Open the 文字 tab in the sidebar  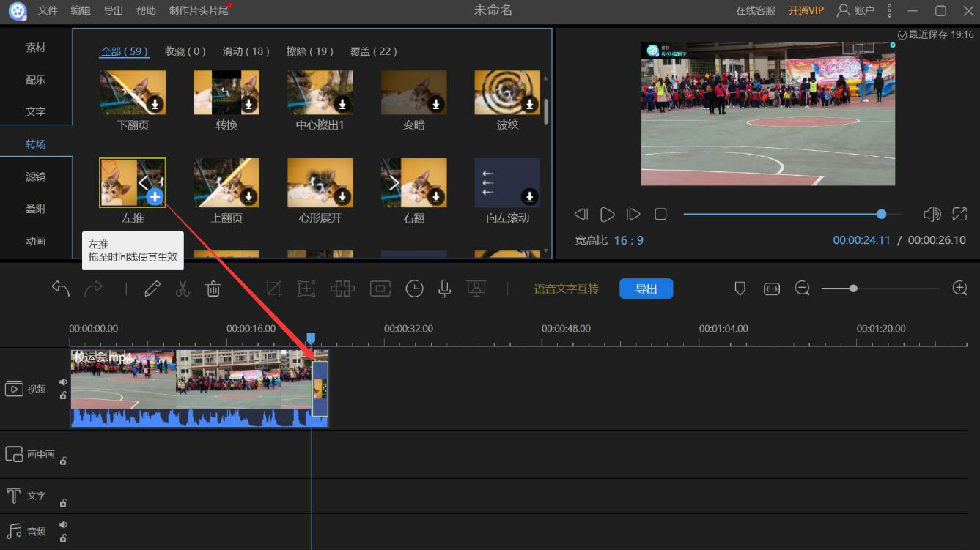click(x=36, y=112)
